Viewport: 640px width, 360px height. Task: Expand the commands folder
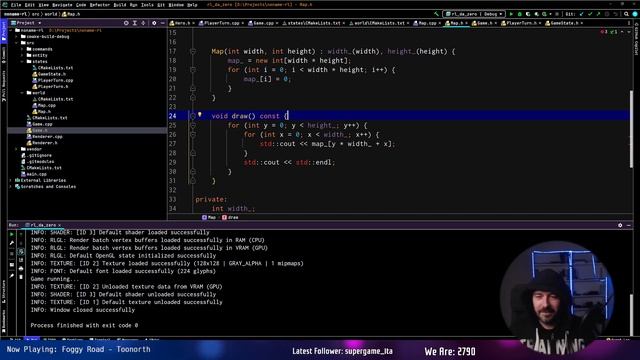pos(22,49)
